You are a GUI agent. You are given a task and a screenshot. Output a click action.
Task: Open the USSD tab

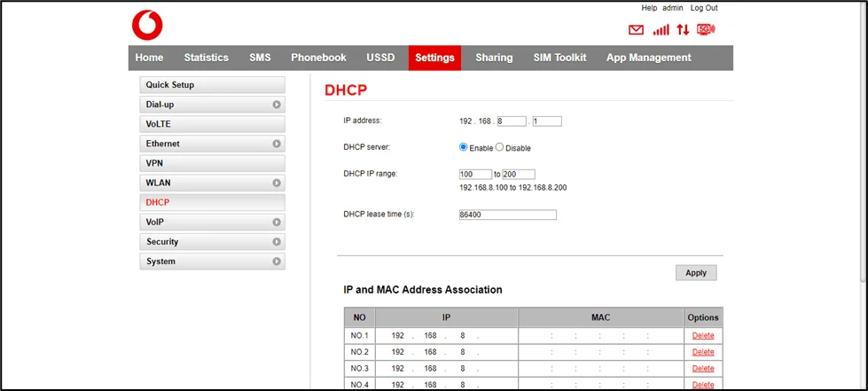point(381,58)
